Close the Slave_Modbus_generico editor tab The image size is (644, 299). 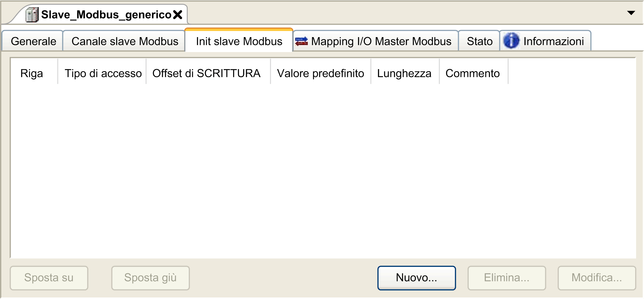(x=178, y=15)
